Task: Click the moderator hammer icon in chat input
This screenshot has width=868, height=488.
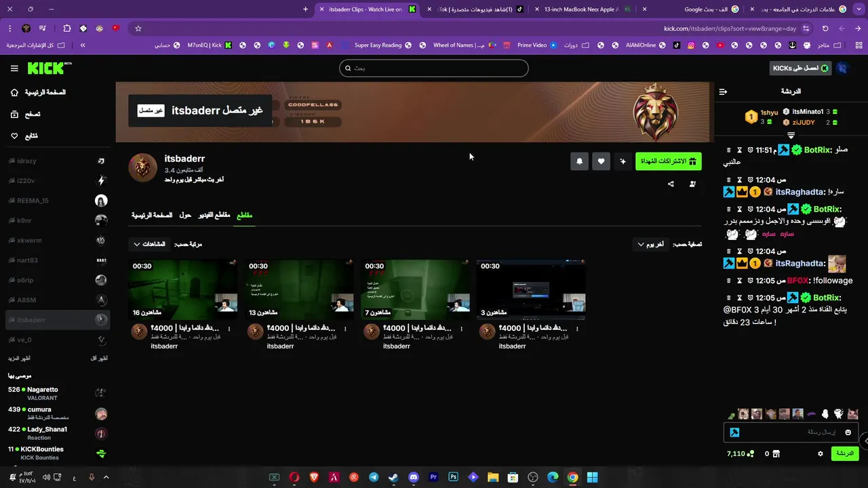Action: (x=734, y=432)
